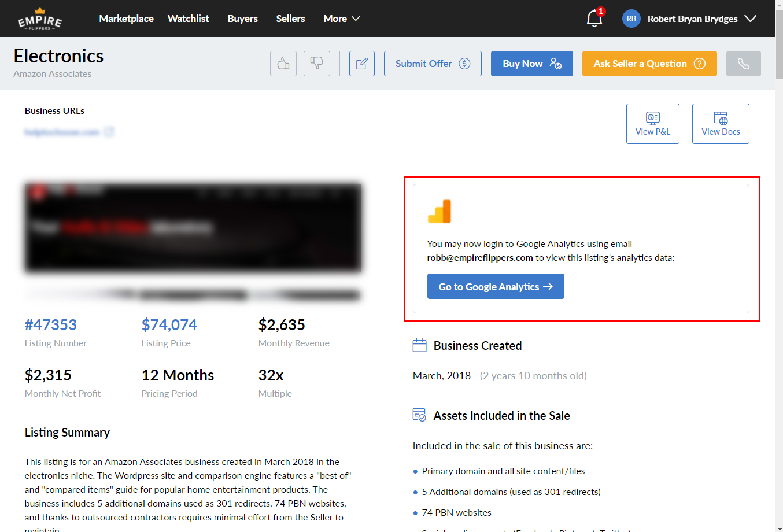The width and height of the screenshot is (783, 532).
Task: Click the 74 PBN websites bullet
Action: [x=457, y=513]
